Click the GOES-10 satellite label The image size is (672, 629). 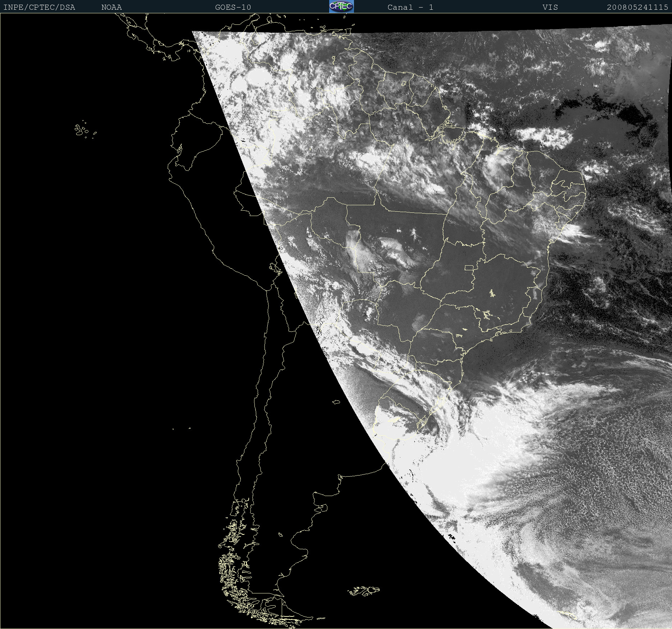point(233,7)
